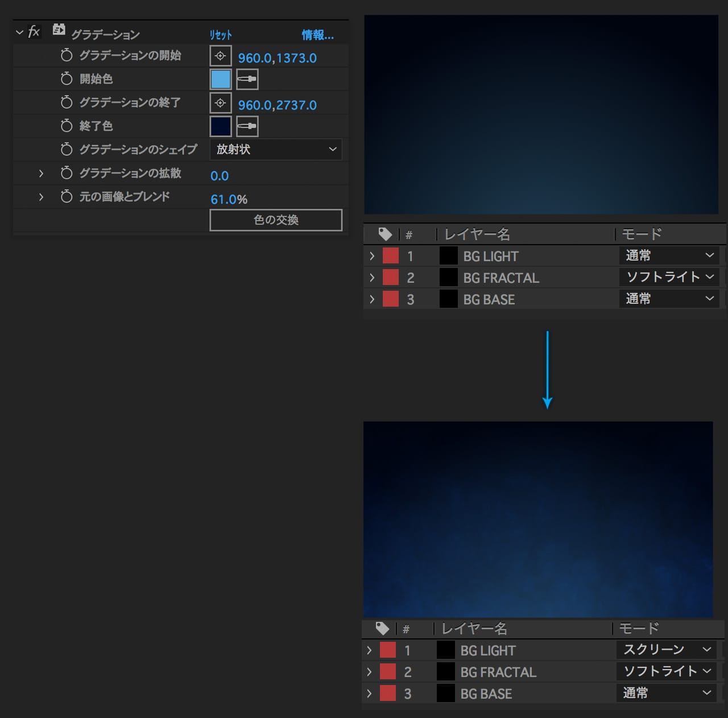Click the リセット reset link
Viewport: 728px width, 718px height.
[x=221, y=35]
